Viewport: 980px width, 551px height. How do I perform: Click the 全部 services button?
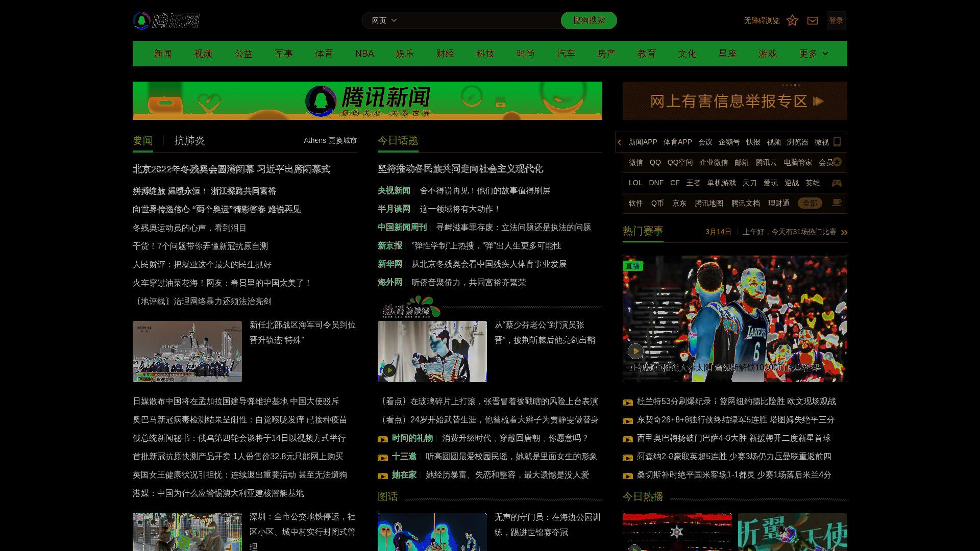tap(810, 203)
